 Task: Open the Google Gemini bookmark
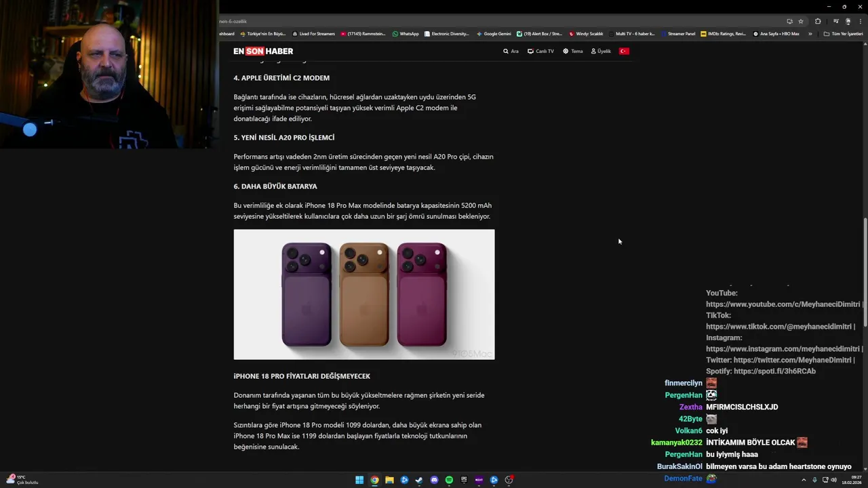494,34
